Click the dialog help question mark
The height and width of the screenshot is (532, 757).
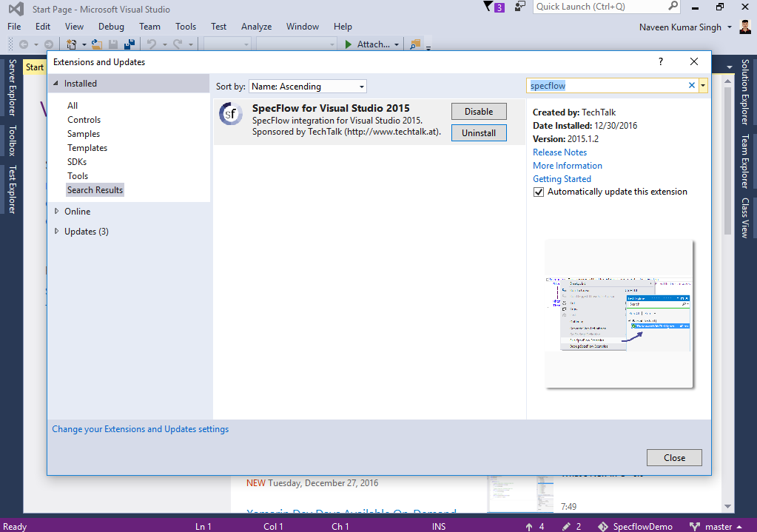tap(661, 61)
